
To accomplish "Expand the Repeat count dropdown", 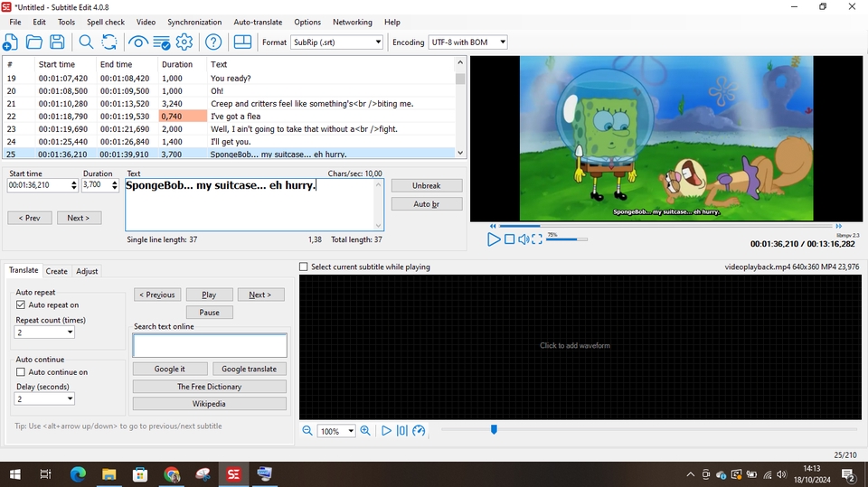I will [x=44, y=332].
